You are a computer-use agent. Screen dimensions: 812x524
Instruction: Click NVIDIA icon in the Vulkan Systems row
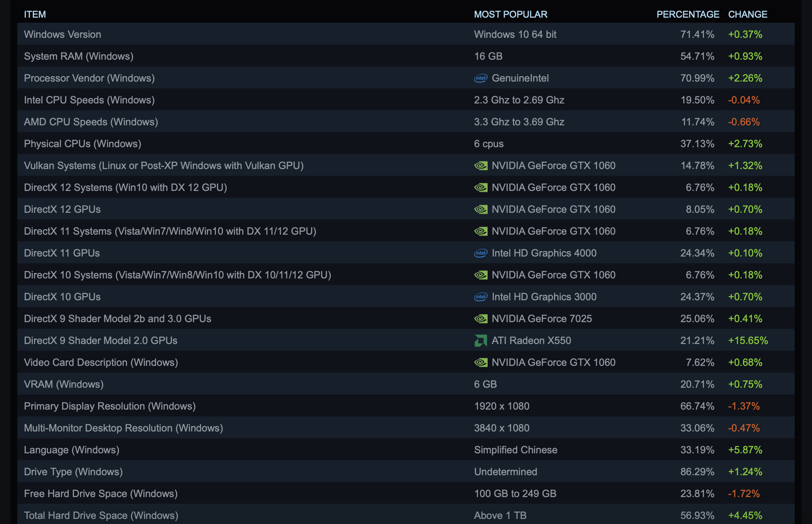(480, 166)
